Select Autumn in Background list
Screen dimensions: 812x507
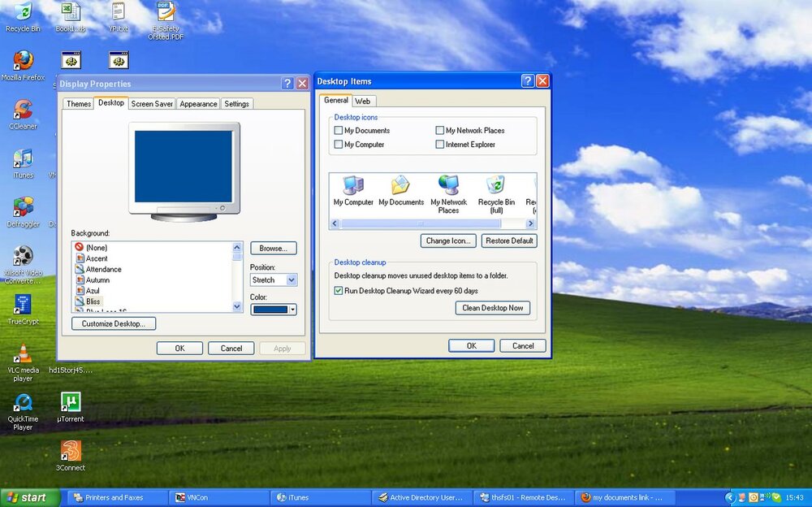click(93, 280)
